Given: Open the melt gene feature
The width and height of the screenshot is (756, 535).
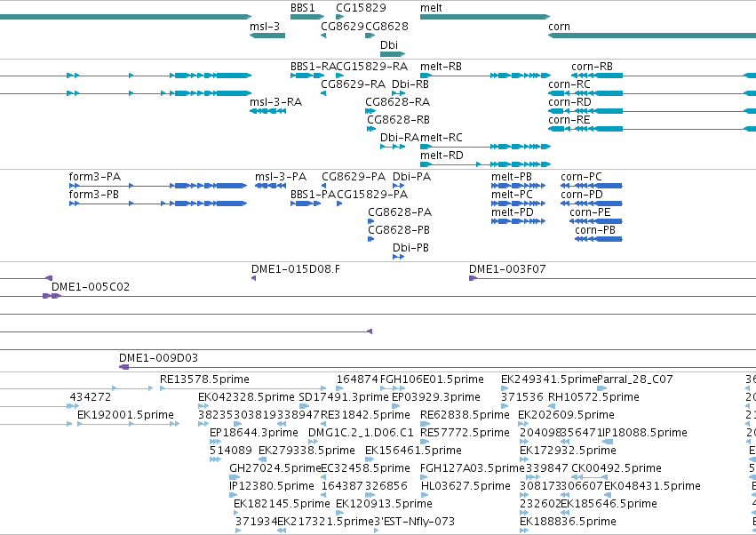Looking at the screenshot, I should pos(484,17).
